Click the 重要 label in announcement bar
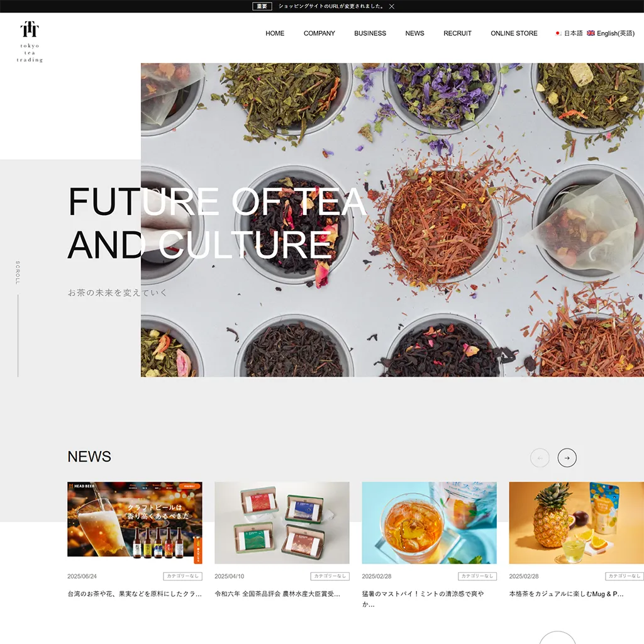Viewport: 644px width, 644px height. (x=262, y=6)
